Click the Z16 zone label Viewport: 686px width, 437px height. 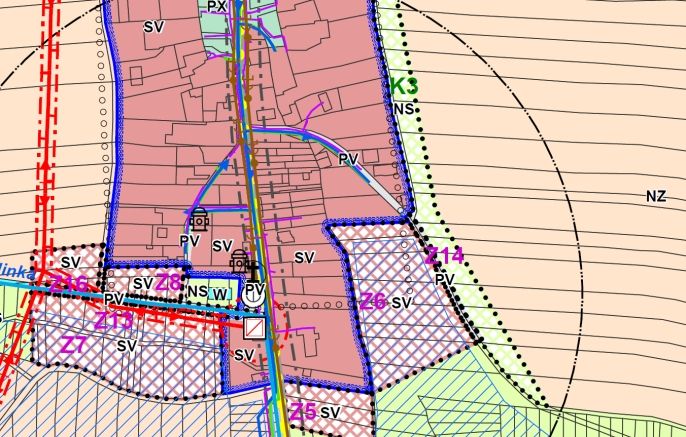(x=68, y=284)
